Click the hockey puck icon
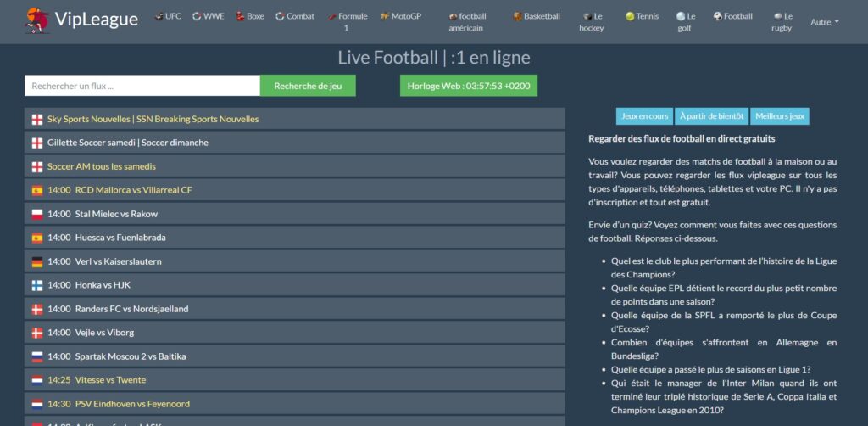Image resolution: width=868 pixels, height=426 pixels. pos(587,17)
